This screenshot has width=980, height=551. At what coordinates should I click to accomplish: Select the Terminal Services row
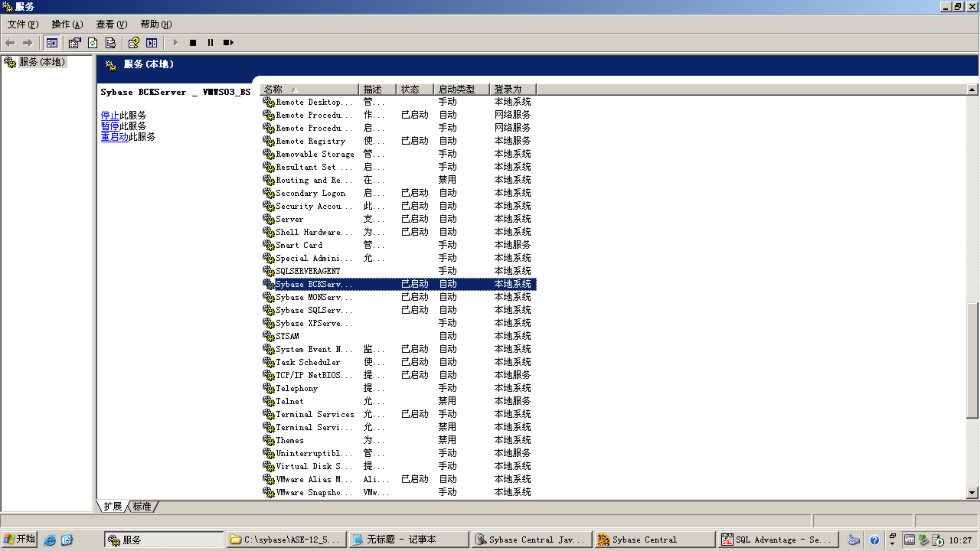click(399, 414)
